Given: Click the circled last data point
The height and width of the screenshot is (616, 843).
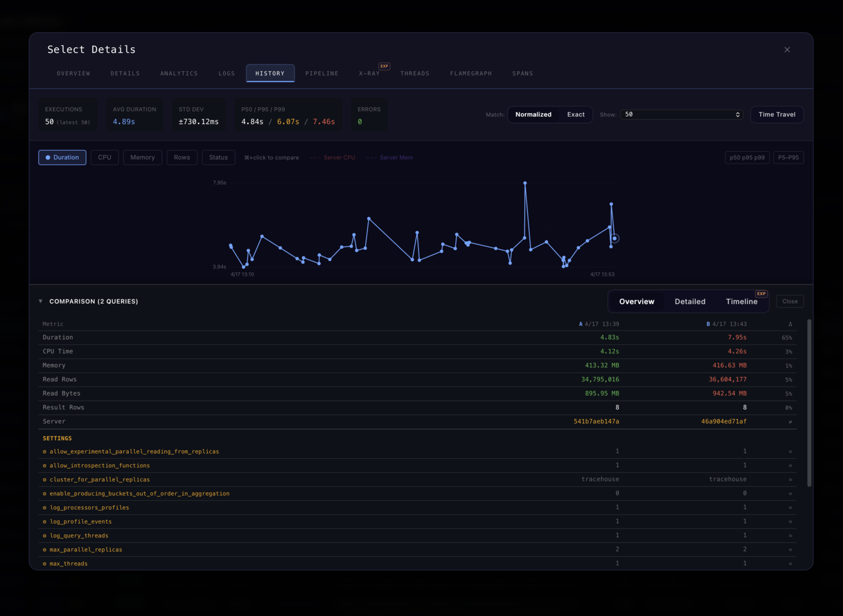Looking at the screenshot, I should pos(615,238).
